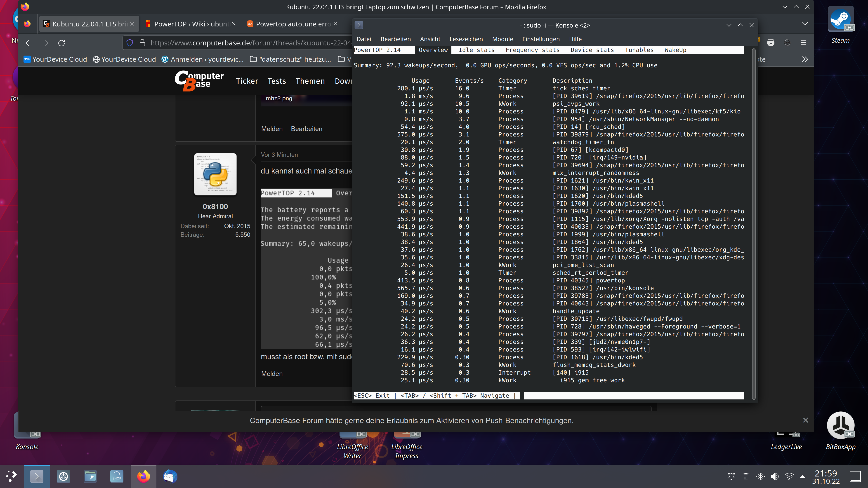
Task: Open the Thunderbird taskbar icon
Action: click(170, 476)
